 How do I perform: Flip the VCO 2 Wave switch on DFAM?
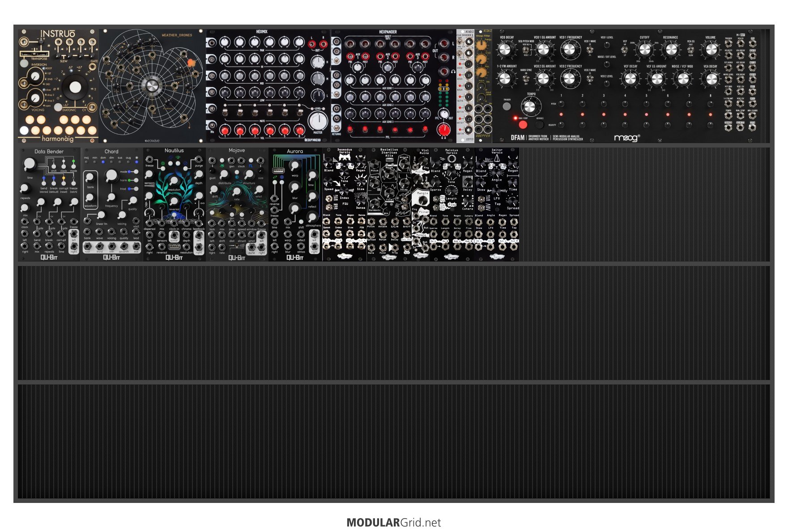pyautogui.click(x=590, y=78)
